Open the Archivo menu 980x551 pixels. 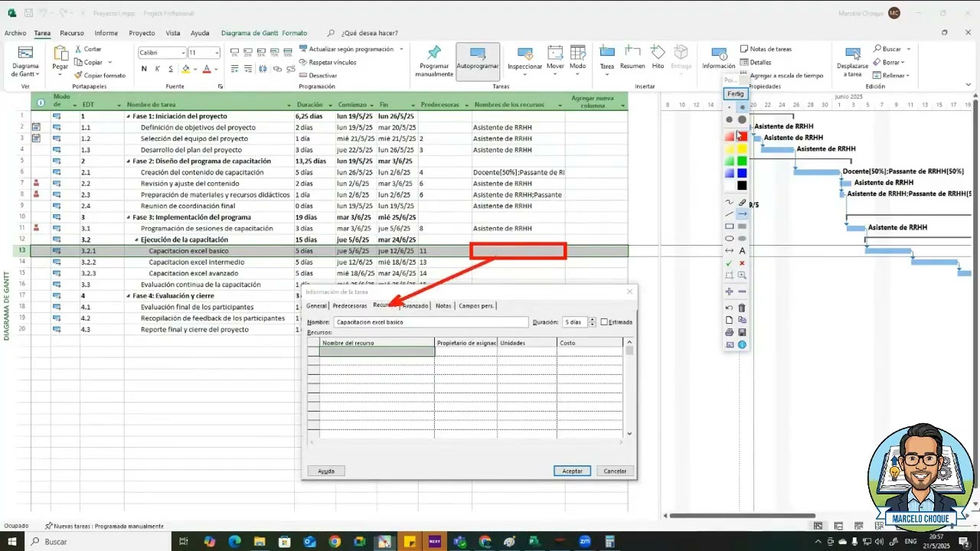(x=15, y=33)
